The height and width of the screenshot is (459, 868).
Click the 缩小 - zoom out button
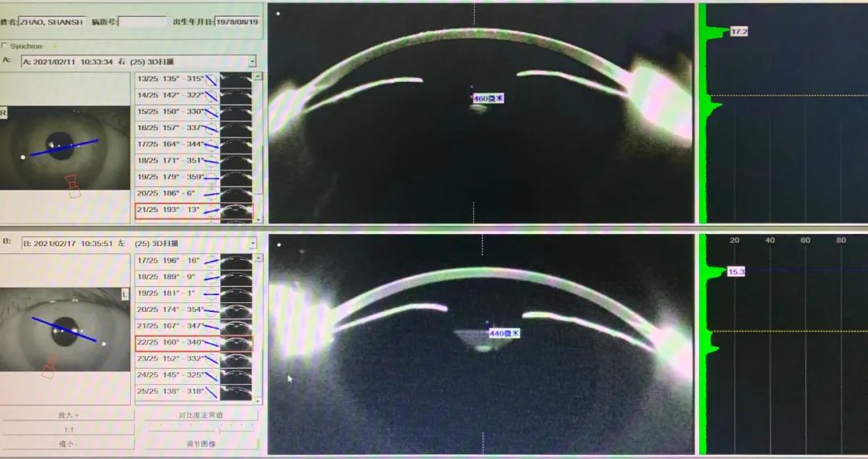coord(67,443)
